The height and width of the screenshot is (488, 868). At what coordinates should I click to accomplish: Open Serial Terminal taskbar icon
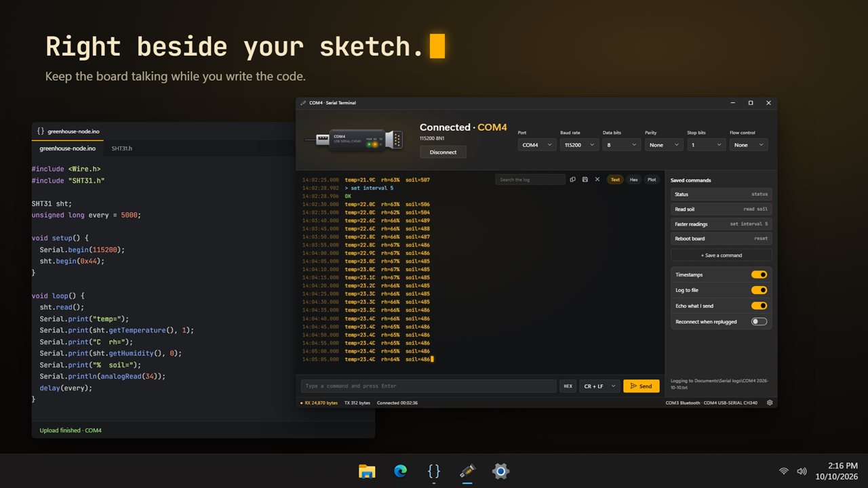(467, 471)
